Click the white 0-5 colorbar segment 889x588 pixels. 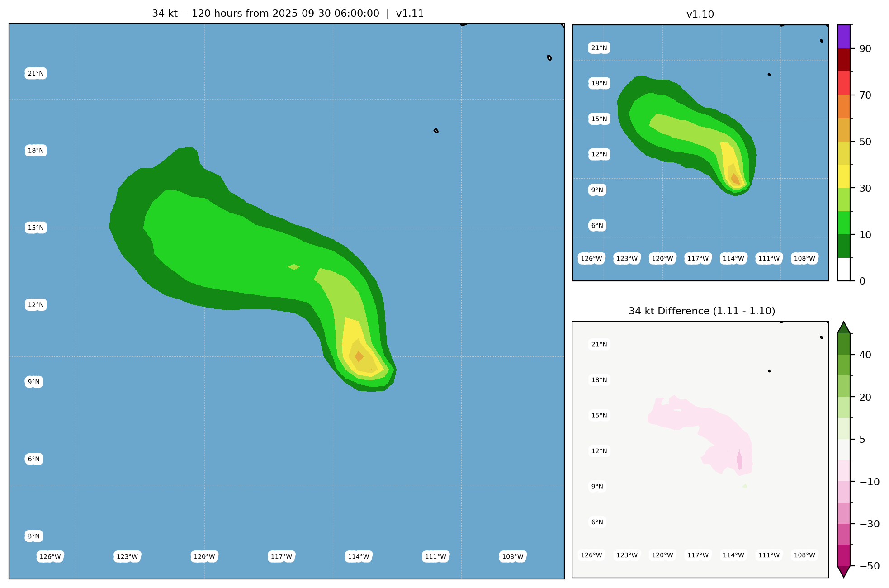(x=844, y=270)
